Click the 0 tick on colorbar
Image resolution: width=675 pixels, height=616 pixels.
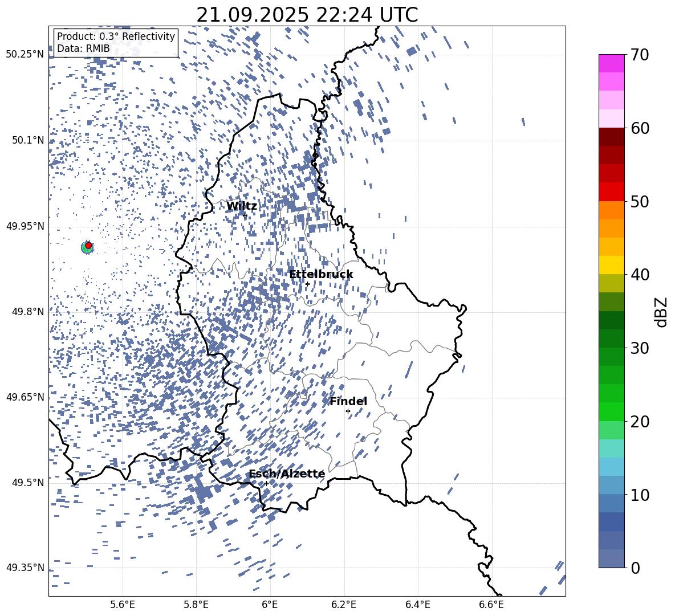click(635, 568)
